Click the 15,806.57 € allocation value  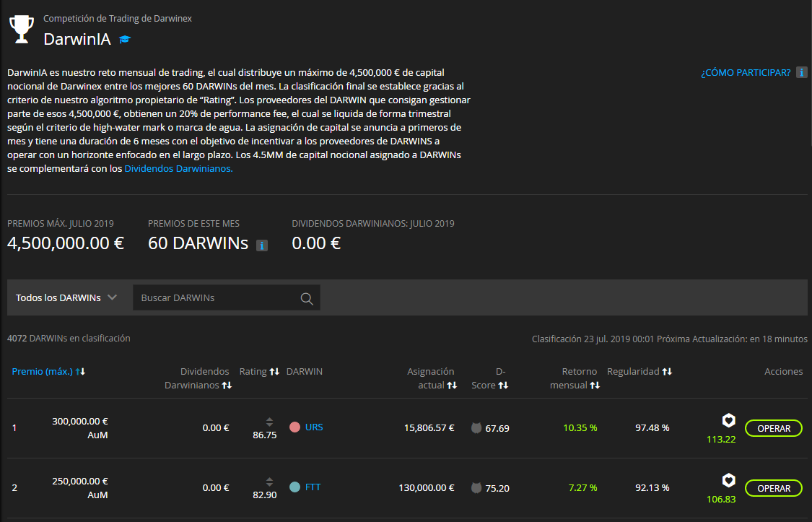[x=429, y=427]
